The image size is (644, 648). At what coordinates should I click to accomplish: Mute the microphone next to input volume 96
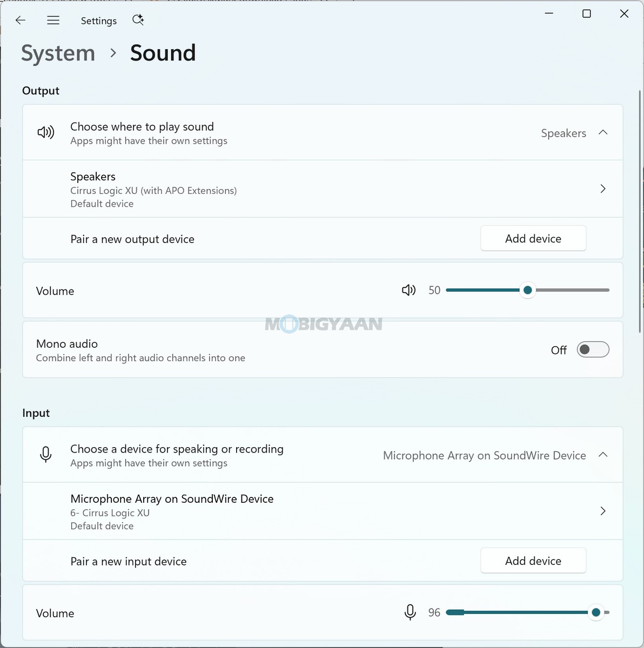tap(410, 612)
